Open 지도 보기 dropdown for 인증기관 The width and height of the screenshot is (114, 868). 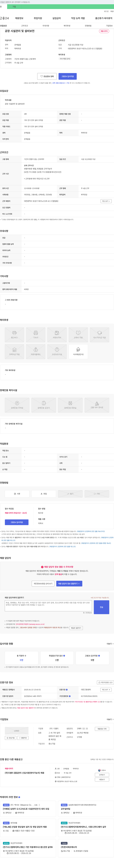coord(106,690)
